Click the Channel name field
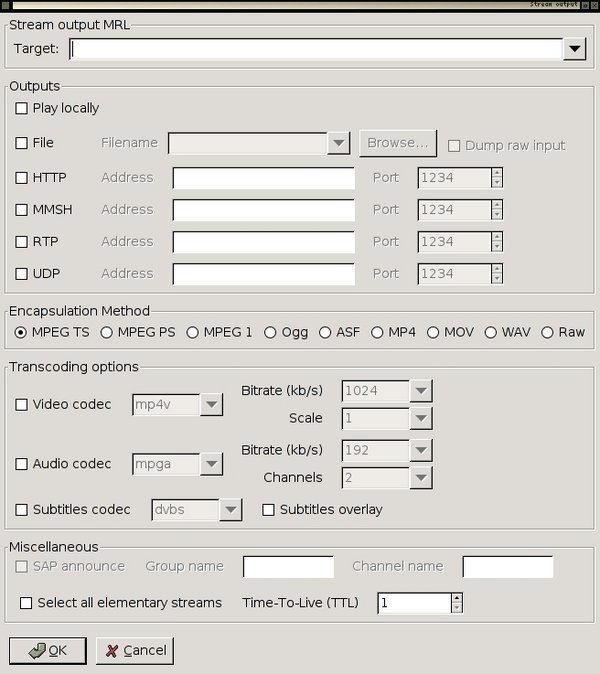 [508, 567]
